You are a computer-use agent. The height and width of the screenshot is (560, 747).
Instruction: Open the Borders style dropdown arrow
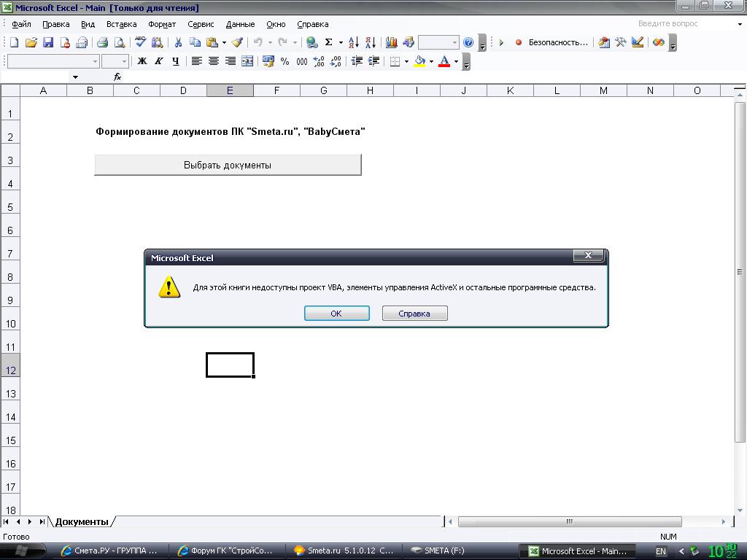click(406, 61)
